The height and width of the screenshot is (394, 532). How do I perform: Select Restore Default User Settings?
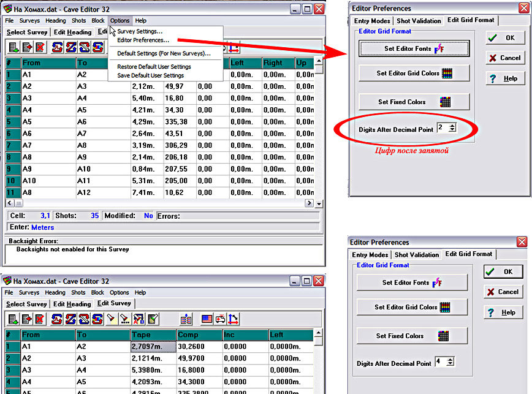coord(154,67)
